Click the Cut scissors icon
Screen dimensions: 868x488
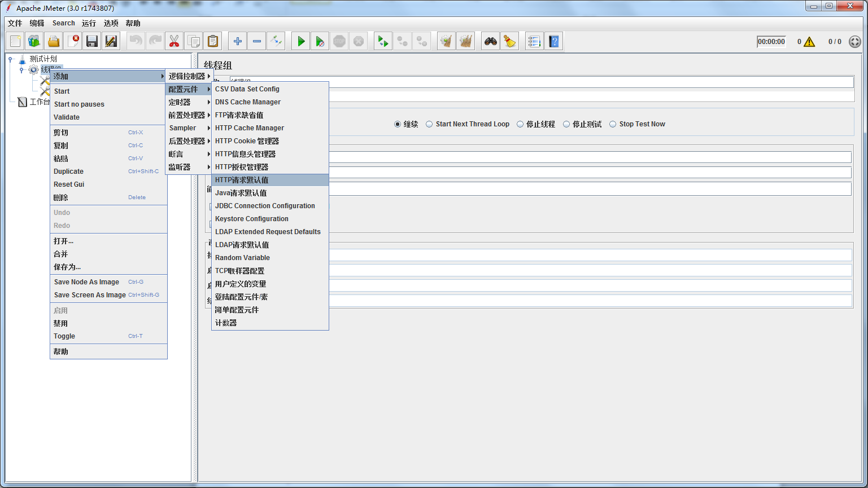pyautogui.click(x=175, y=41)
